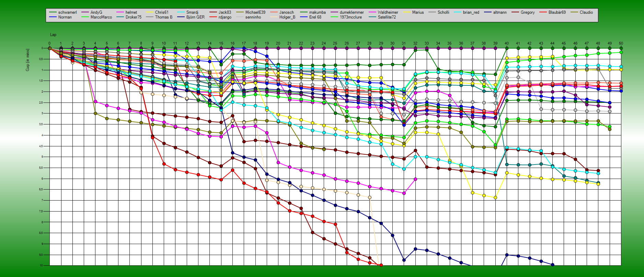Click the rdjango legend label
The image size is (644, 277).
point(225,17)
